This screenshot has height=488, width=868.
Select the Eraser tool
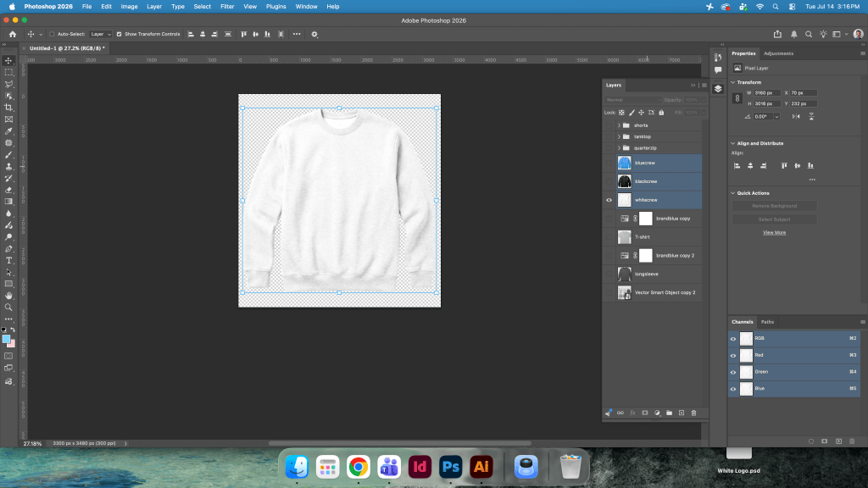tap(8, 190)
